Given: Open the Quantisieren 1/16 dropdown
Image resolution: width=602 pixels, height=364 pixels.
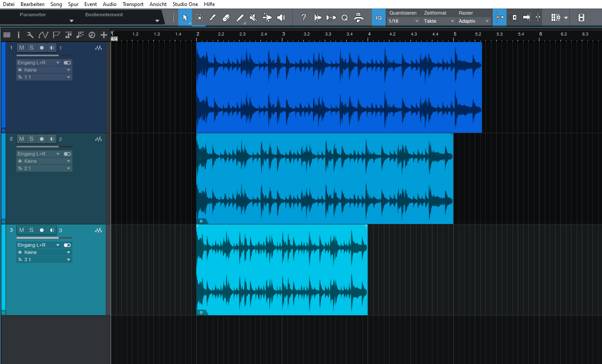Looking at the screenshot, I should point(403,21).
